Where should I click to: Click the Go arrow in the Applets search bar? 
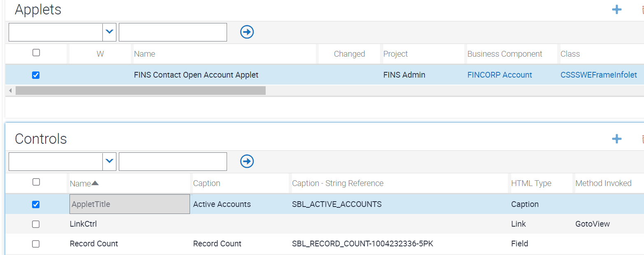(x=247, y=32)
